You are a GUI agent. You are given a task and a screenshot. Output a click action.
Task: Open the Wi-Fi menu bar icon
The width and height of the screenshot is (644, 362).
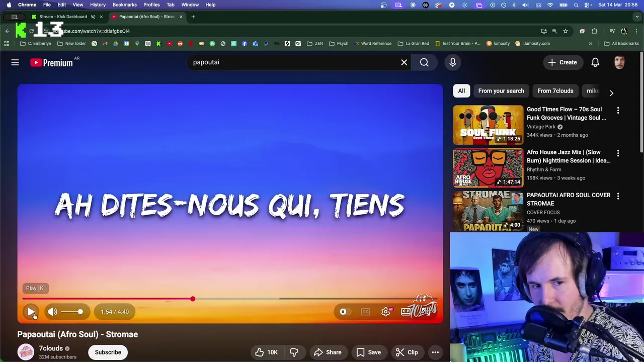pyautogui.click(x=550, y=5)
